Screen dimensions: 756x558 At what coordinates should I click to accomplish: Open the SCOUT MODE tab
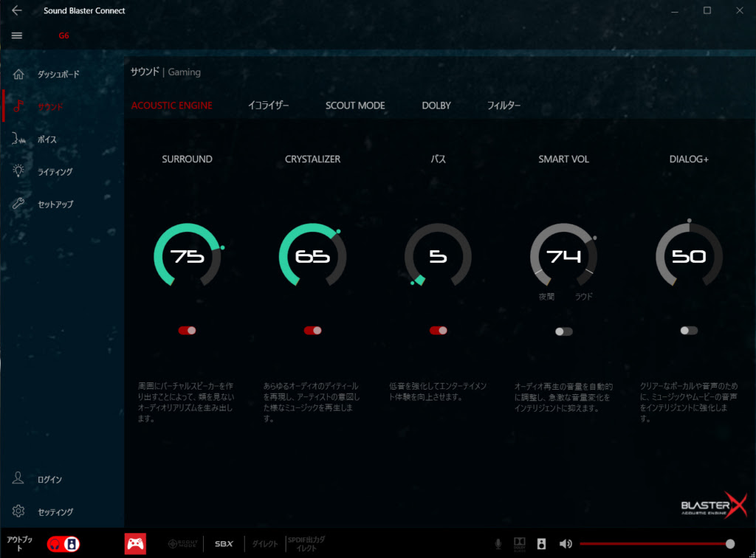tap(355, 106)
